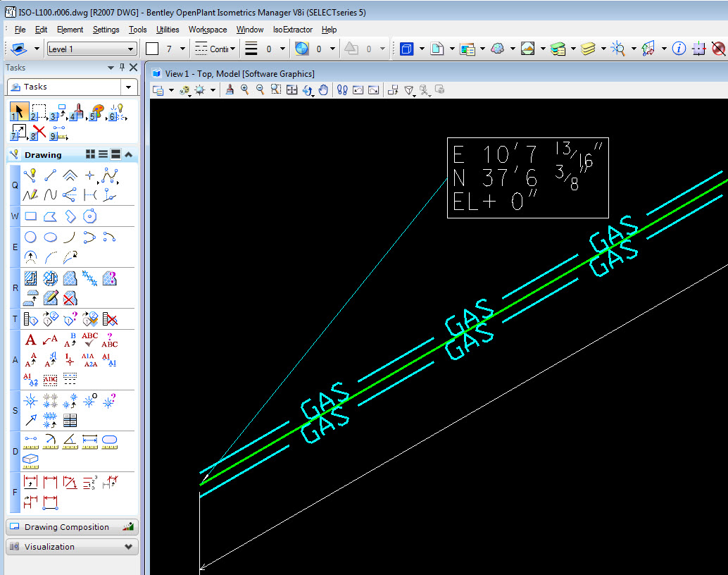
Task: Select the Element Selection arrow tool
Action: point(18,111)
